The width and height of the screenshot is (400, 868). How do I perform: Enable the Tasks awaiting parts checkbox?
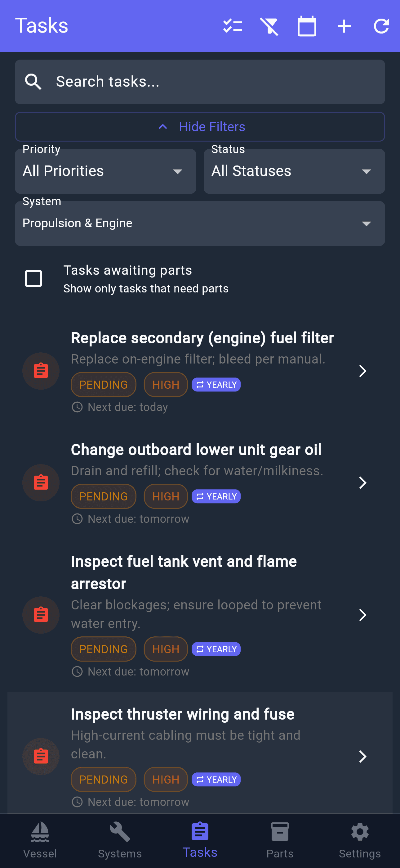34,279
